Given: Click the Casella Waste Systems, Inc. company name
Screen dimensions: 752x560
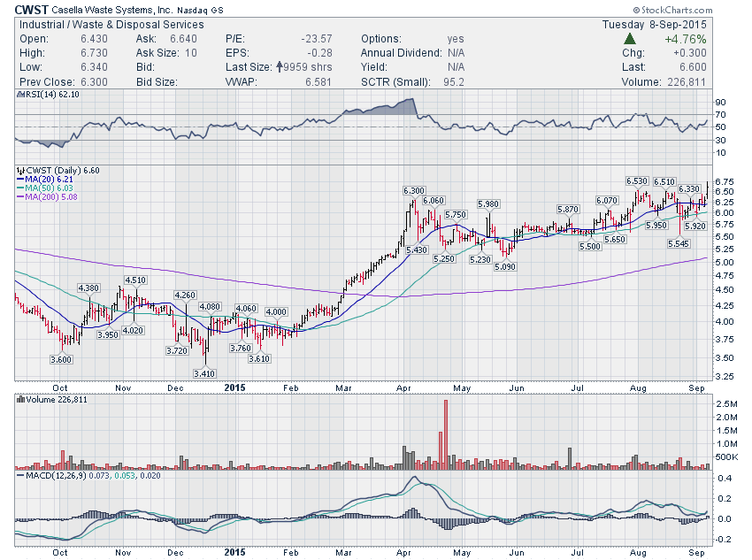Looking at the screenshot, I should click(111, 10).
